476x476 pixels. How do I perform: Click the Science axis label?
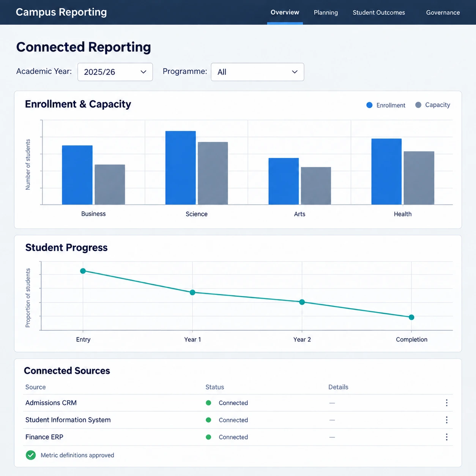click(x=197, y=214)
